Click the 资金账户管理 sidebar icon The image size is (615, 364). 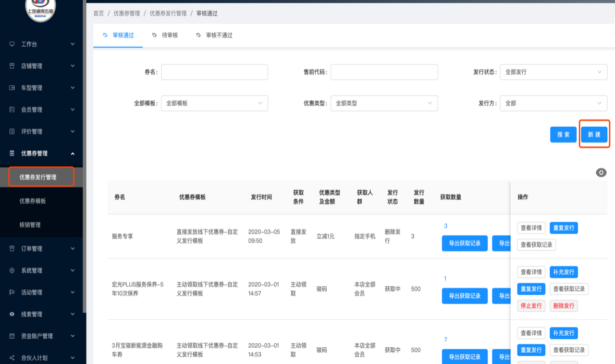(x=12, y=336)
